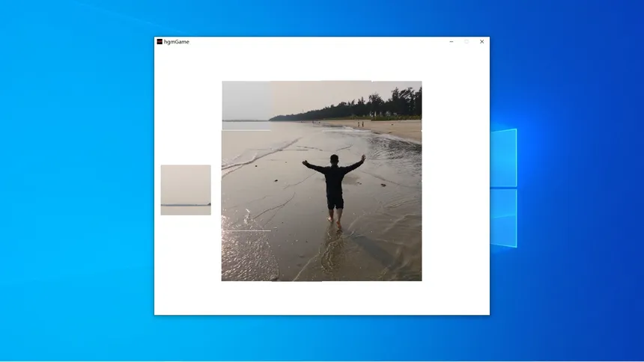
Task: Minimize the hgmGame window
Action: (451, 42)
